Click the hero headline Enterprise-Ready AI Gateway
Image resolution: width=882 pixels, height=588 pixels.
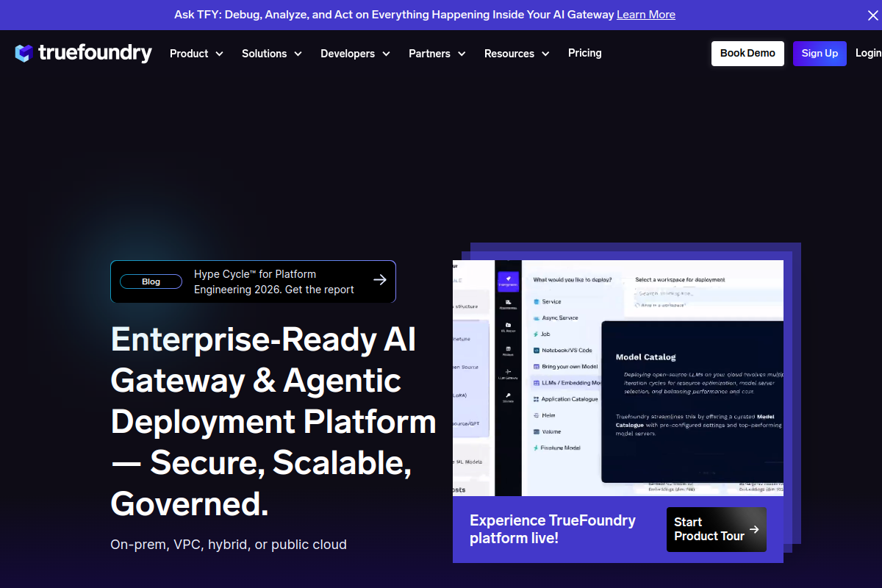click(x=273, y=422)
